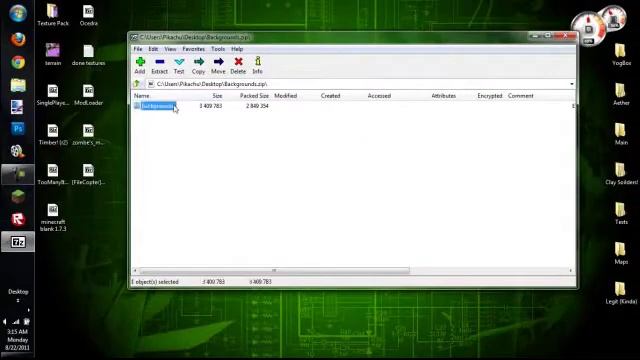
Task: Open the Help menu
Action: 237,49
